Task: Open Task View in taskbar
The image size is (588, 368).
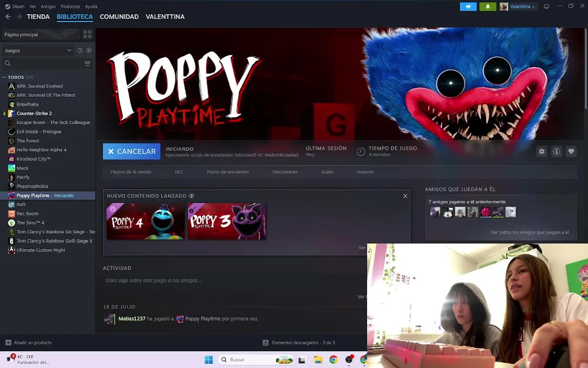Action: pos(302,360)
